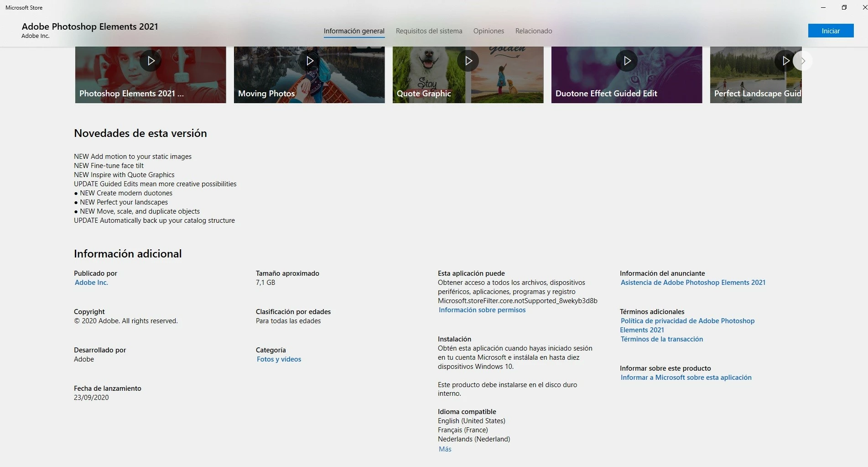Click the language "English (United States)"

(472, 421)
